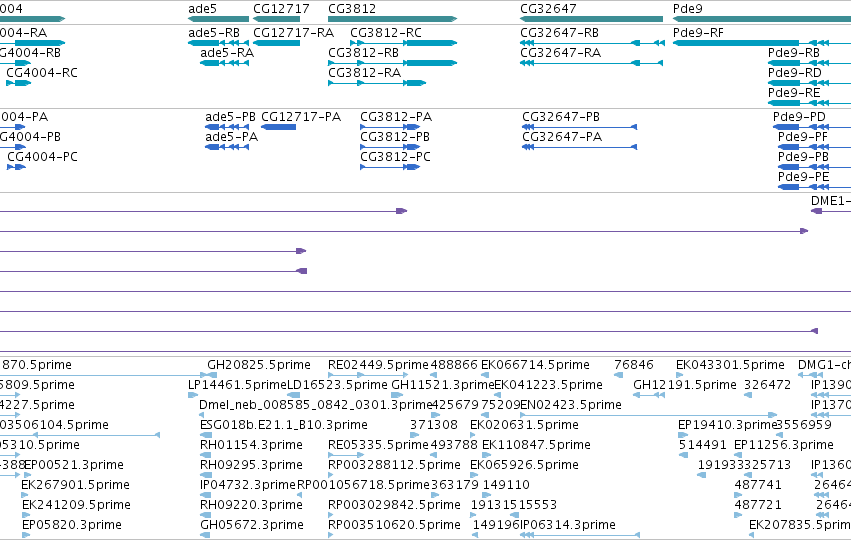Click EST GH11521.3prime

pos(397,395)
